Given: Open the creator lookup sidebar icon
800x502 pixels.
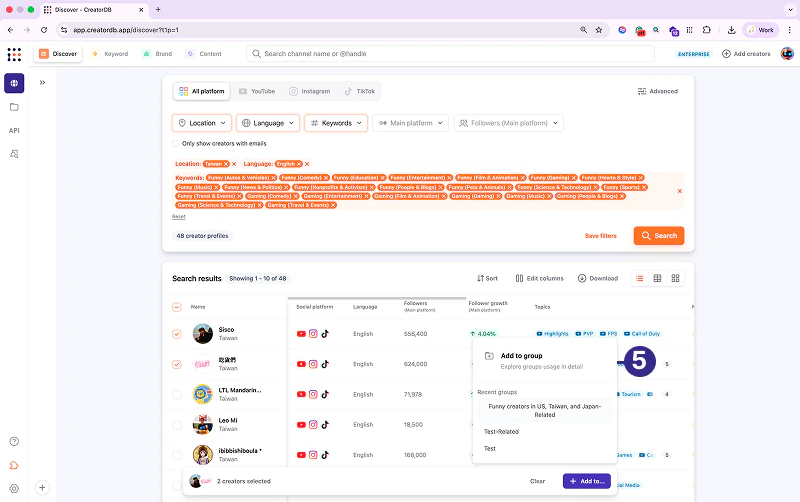Looking at the screenshot, I should click(14, 154).
